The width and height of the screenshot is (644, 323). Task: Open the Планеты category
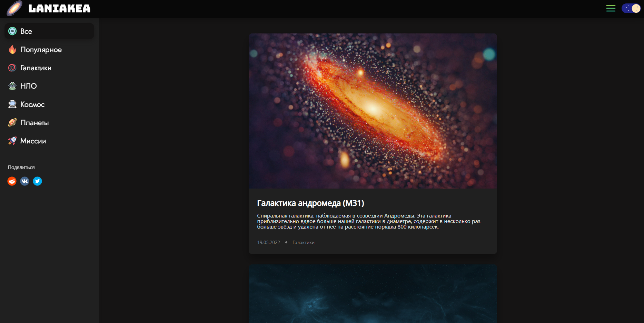click(34, 123)
